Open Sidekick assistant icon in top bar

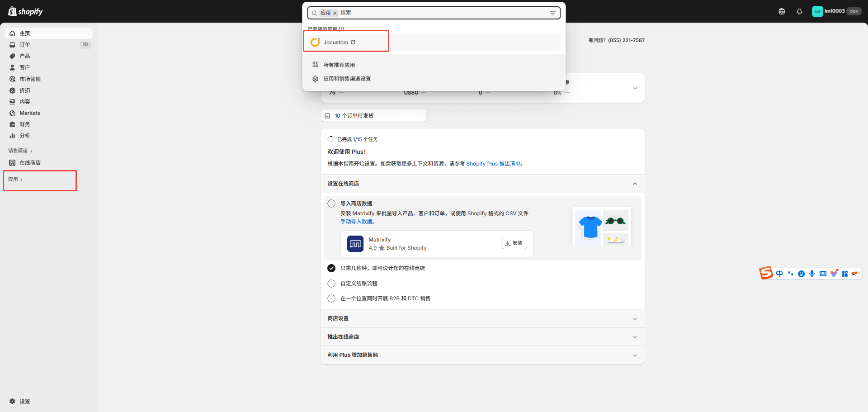(782, 12)
